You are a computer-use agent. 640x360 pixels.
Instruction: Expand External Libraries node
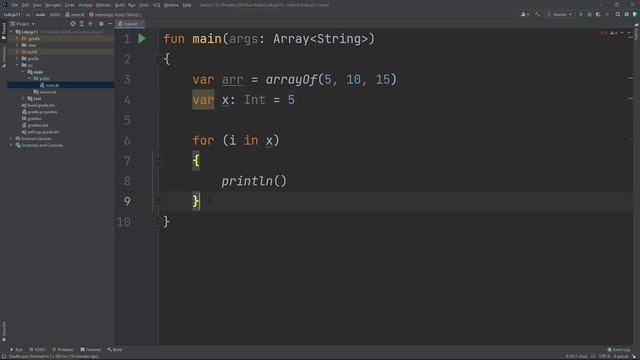(11, 138)
